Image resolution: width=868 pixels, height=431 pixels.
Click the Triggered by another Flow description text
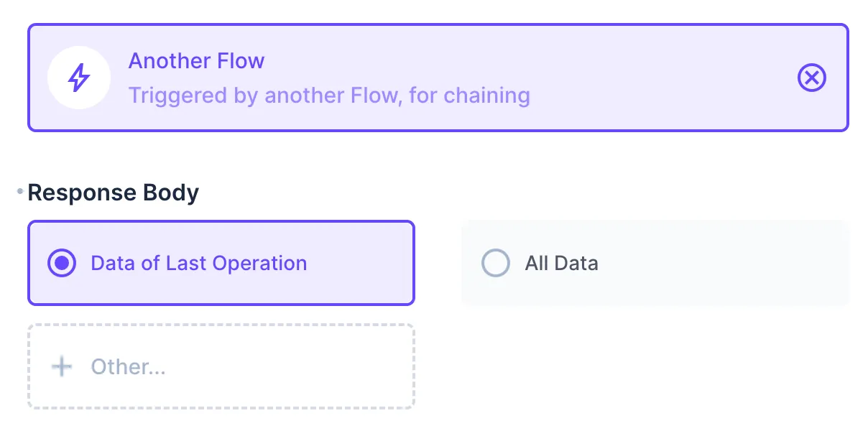click(330, 96)
